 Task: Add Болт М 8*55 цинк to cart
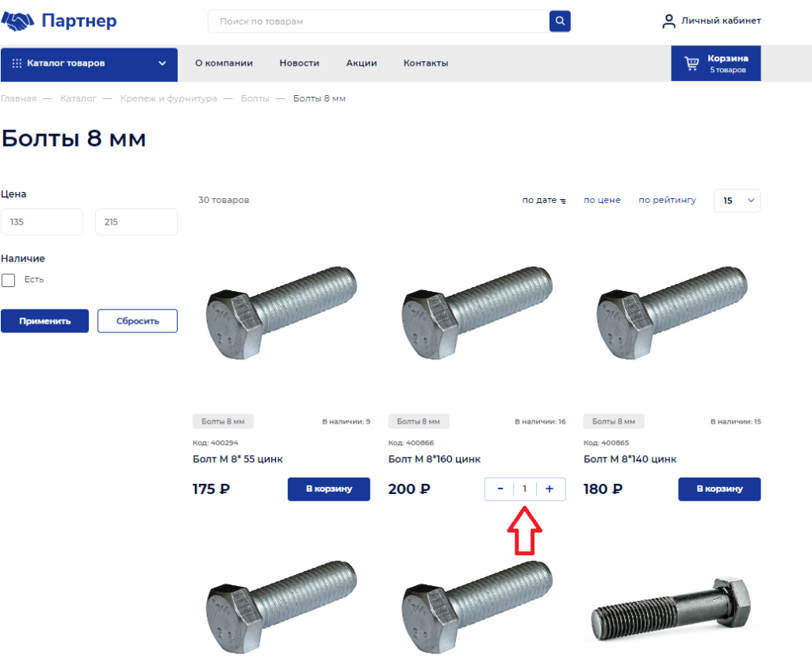coord(328,489)
